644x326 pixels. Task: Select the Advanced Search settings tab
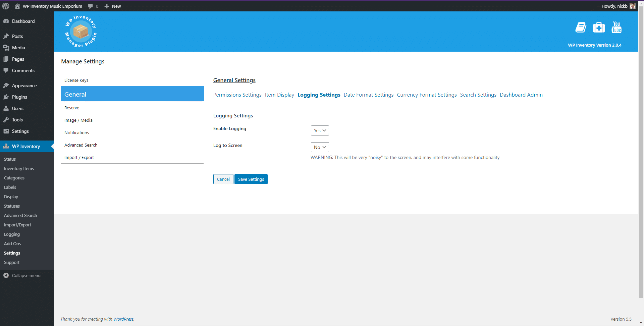[x=132, y=145]
